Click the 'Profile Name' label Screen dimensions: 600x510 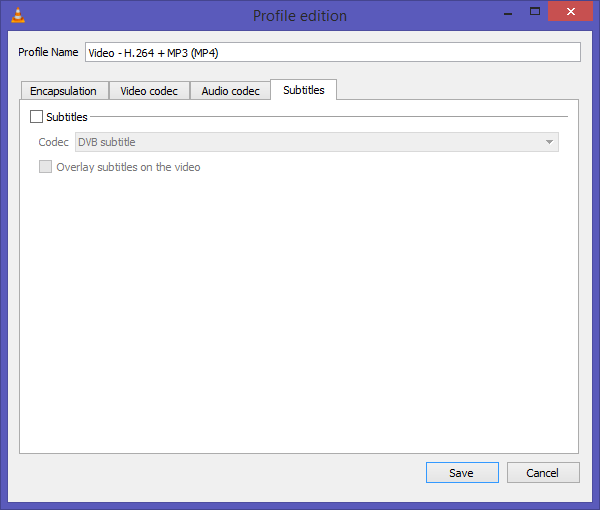[x=48, y=52]
